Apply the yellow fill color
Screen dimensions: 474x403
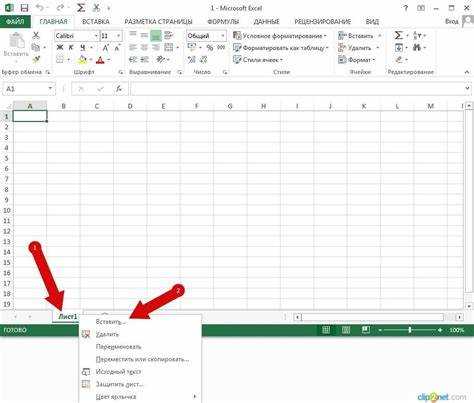point(82,60)
